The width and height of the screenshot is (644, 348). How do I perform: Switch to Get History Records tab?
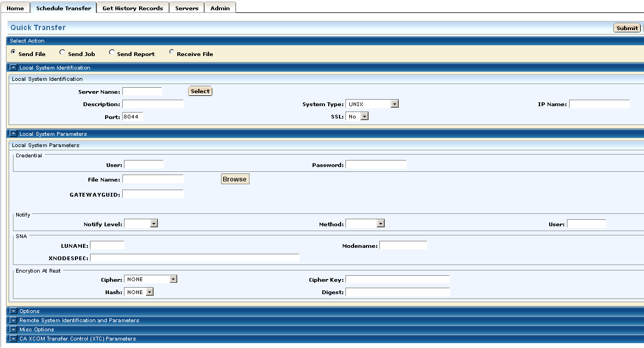click(x=133, y=8)
